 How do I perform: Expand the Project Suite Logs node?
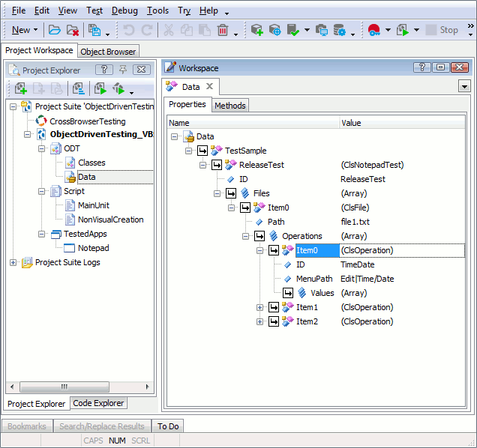[x=13, y=262]
